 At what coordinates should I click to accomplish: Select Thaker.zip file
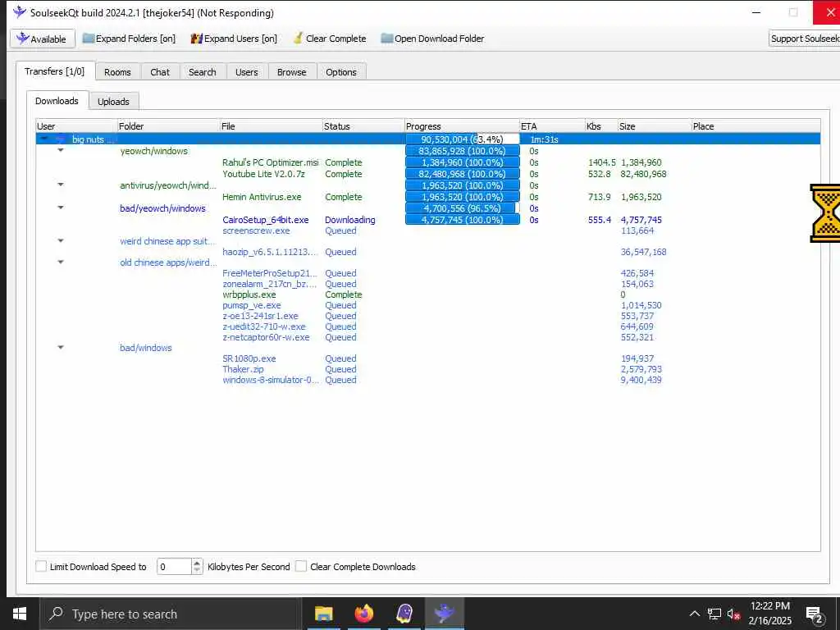(243, 369)
